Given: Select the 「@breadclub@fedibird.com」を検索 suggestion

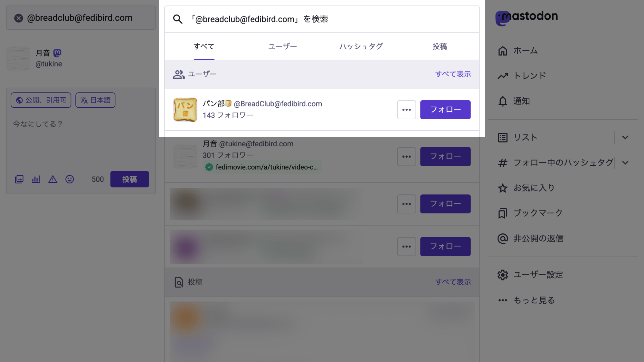Looking at the screenshot, I should click(x=322, y=19).
